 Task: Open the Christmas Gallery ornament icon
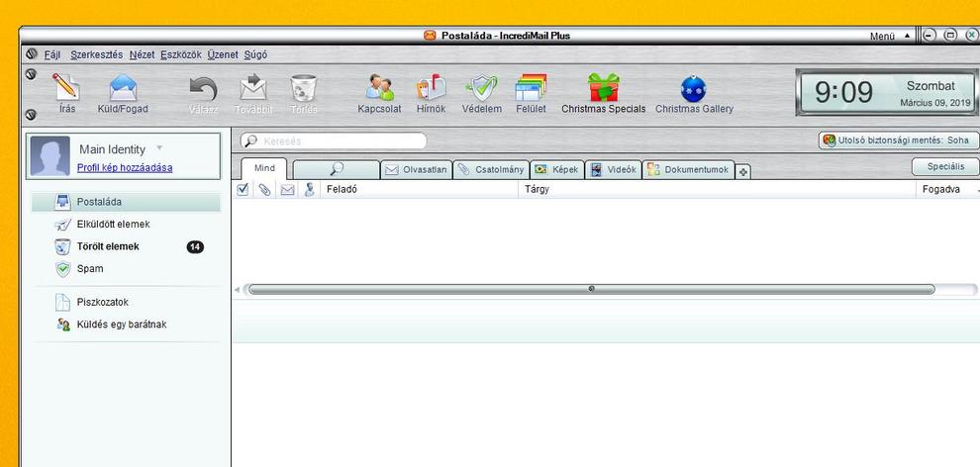694,89
